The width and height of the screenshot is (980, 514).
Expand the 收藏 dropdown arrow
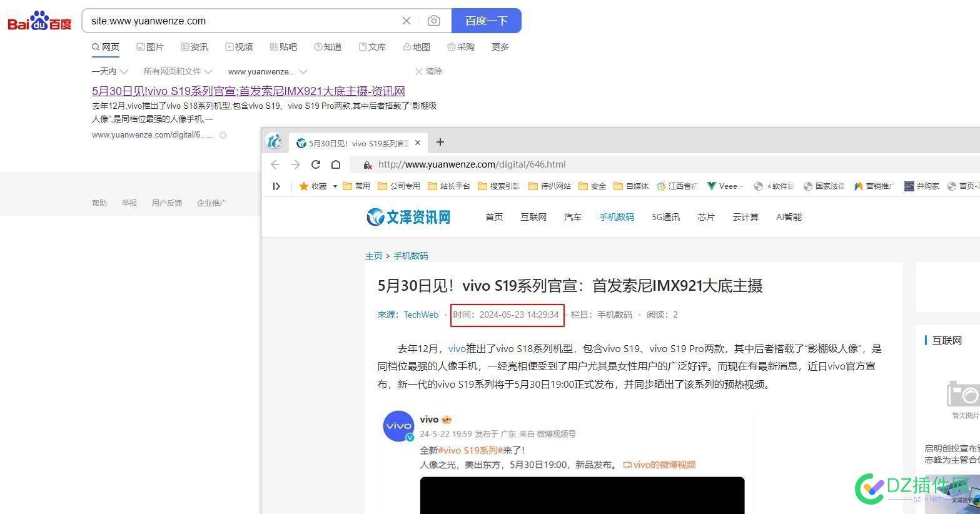tap(335, 186)
